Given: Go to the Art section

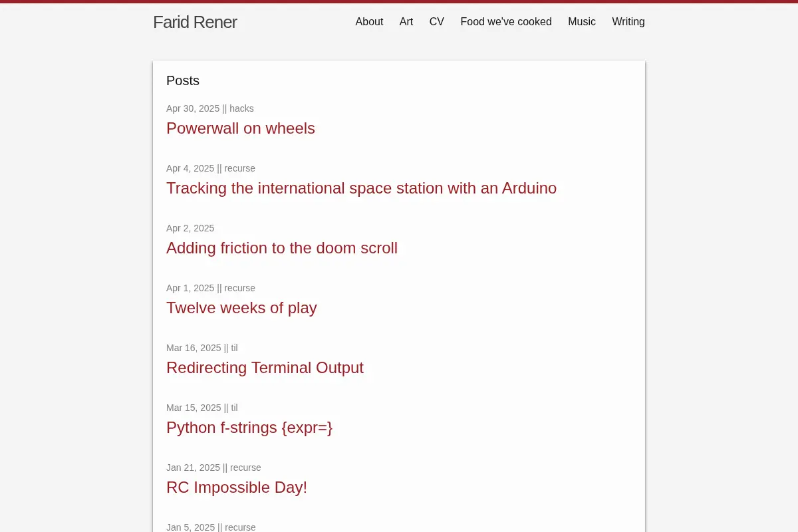Looking at the screenshot, I should 406,22.
